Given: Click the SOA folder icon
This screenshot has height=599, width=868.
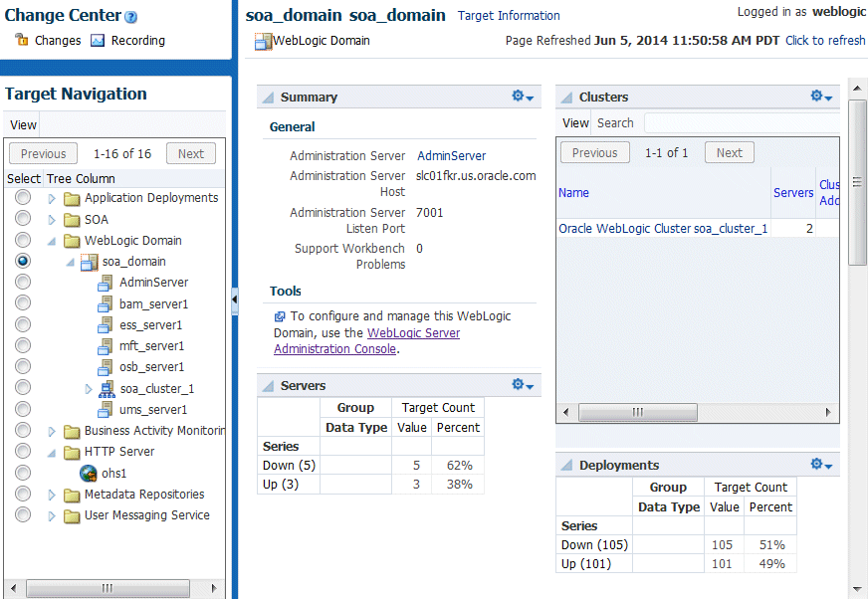Looking at the screenshot, I should 72,220.
